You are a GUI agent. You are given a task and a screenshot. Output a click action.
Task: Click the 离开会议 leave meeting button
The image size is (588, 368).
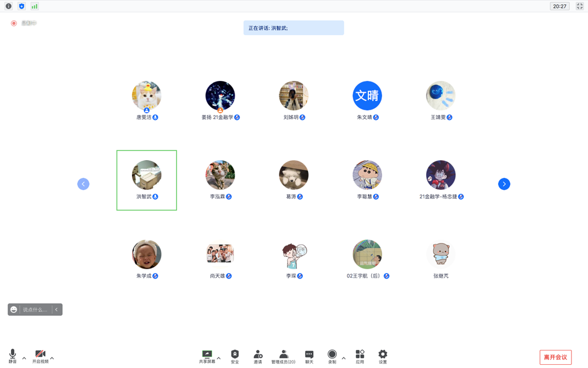[555, 357]
